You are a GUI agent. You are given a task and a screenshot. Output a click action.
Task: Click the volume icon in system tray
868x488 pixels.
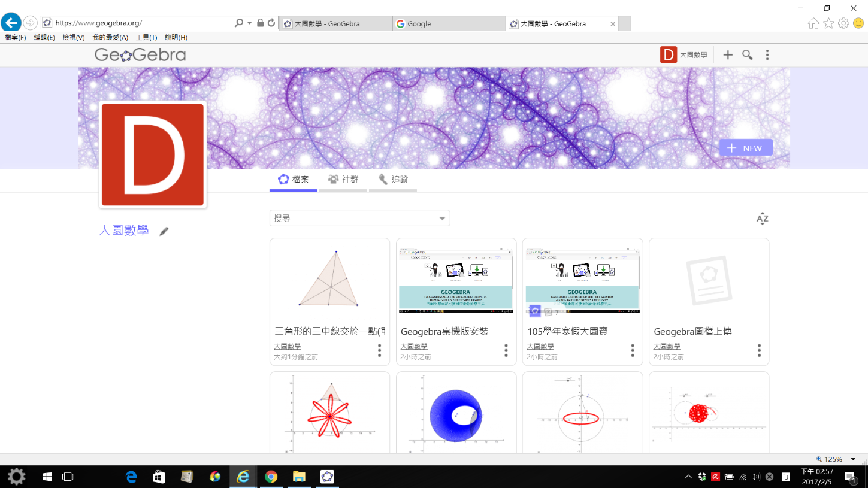click(x=755, y=477)
